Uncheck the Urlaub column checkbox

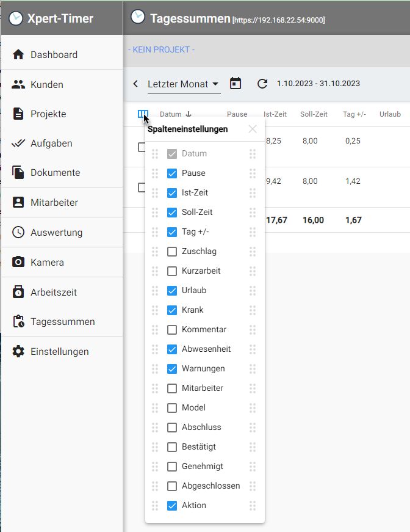[172, 291]
